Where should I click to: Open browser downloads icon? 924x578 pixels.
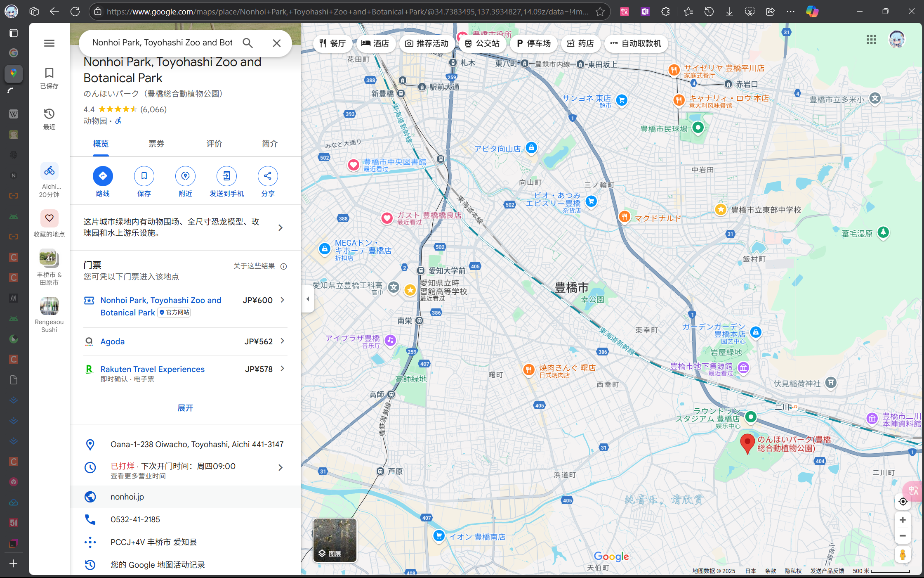coord(729,12)
